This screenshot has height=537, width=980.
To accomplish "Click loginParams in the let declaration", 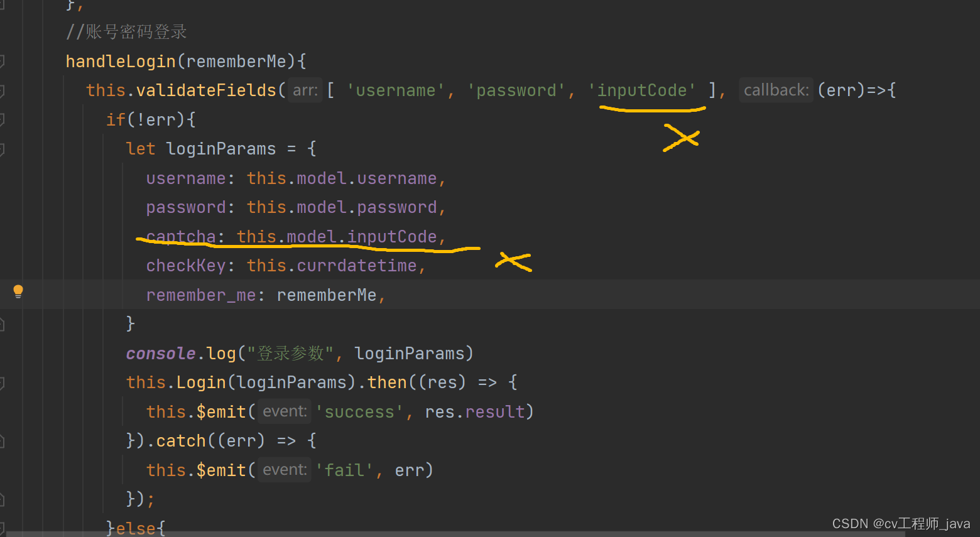I will click(221, 149).
